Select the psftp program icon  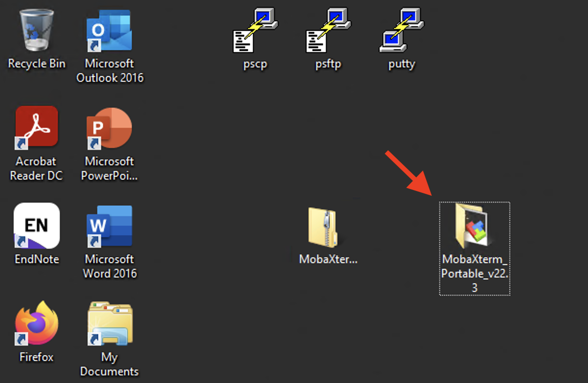click(x=328, y=30)
